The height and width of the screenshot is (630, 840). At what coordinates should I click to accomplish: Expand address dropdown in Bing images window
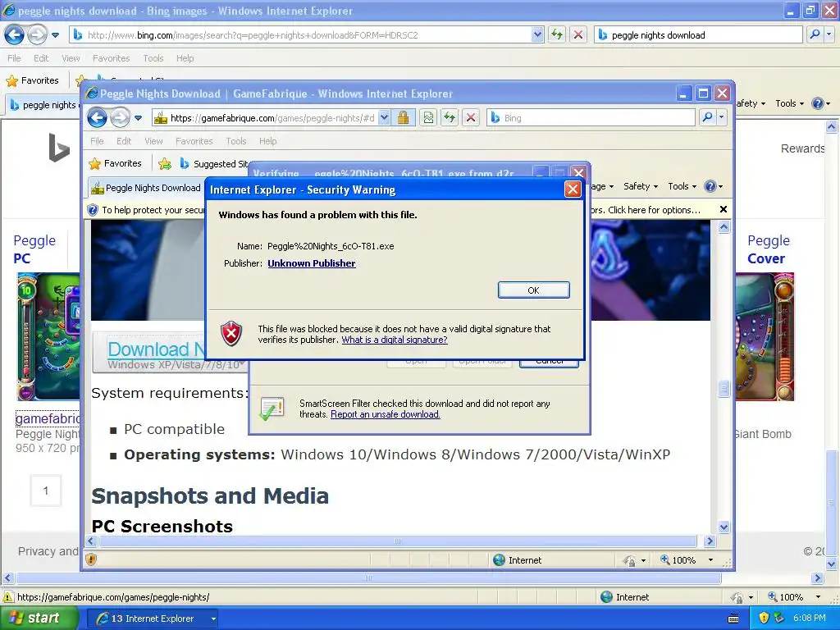point(537,35)
